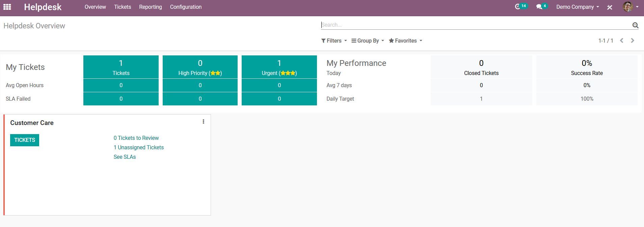Go to previous page arrow

pos(621,41)
